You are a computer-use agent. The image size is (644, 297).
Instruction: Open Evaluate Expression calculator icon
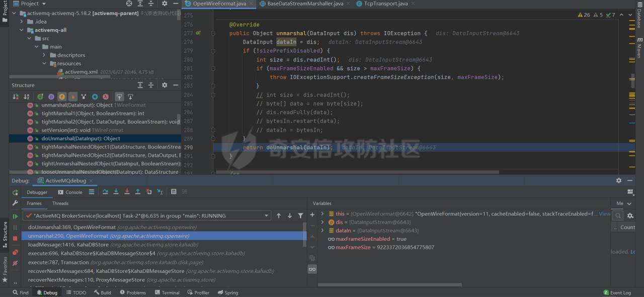(x=174, y=191)
